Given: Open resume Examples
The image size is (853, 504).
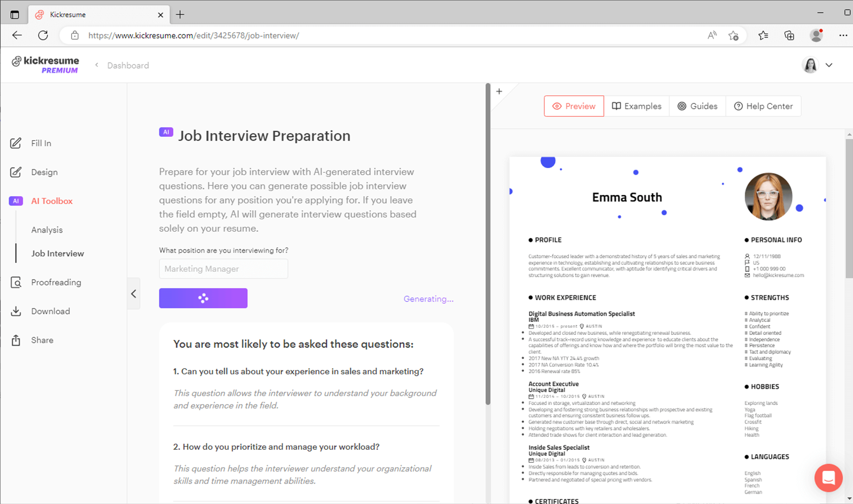Looking at the screenshot, I should pos(637,106).
